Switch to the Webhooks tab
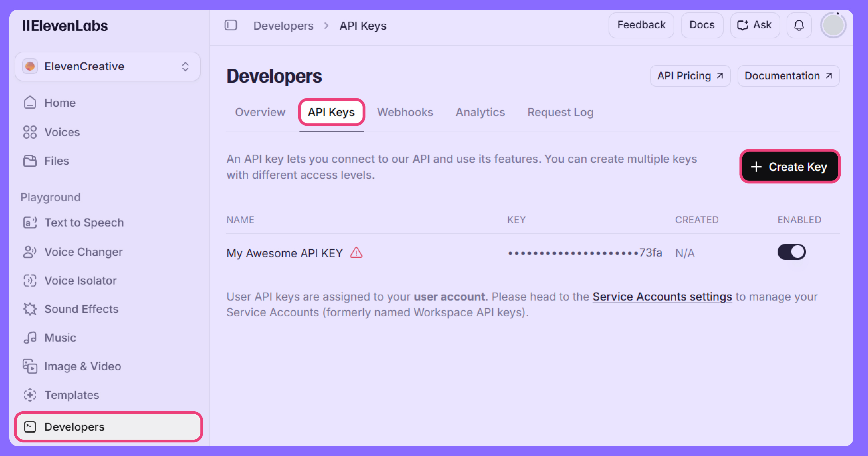 point(405,112)
